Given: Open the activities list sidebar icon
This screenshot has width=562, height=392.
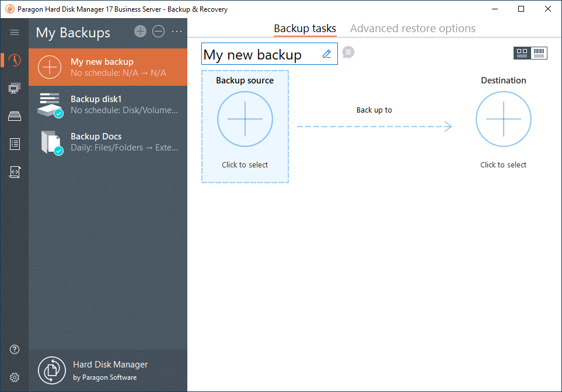Looking at the screenshot, I should (15, 144).
